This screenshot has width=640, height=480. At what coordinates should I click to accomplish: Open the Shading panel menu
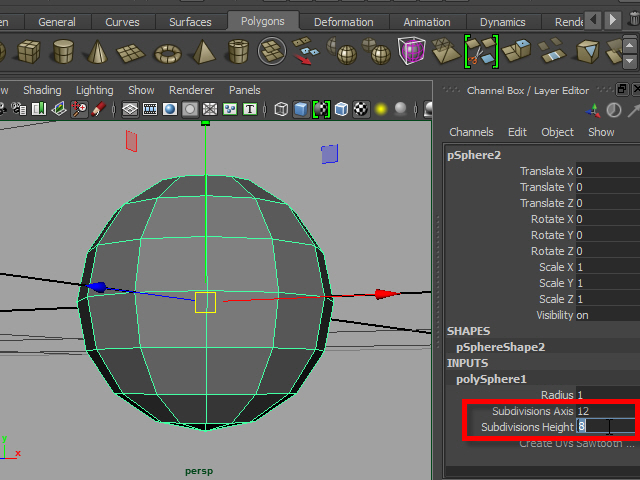42,90
